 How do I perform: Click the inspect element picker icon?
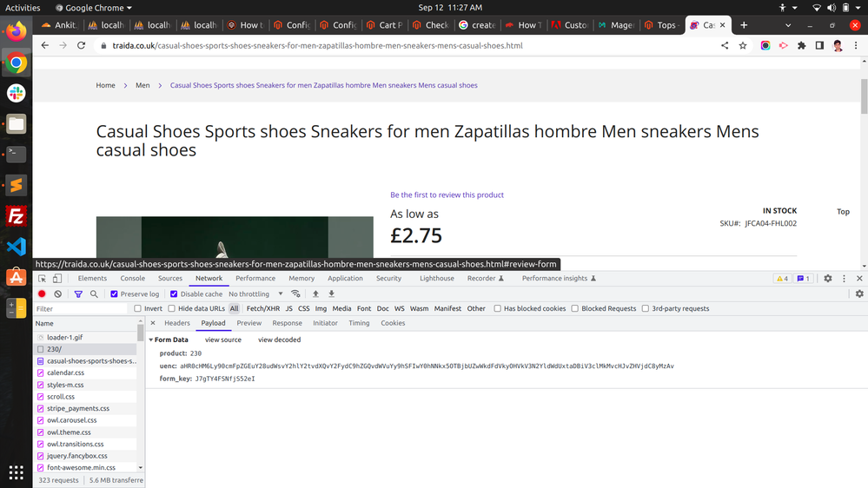(x=42, y=279)
